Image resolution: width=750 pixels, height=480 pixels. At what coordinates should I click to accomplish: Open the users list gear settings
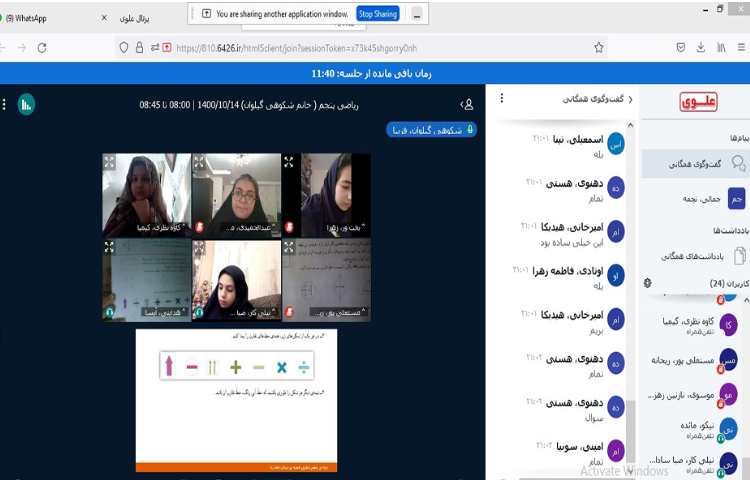[x=648, y=283]
